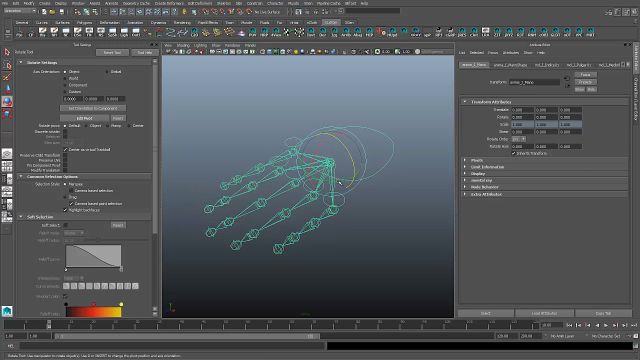
Task: Collapse Common Selection Options section
Action: [21, 177]
